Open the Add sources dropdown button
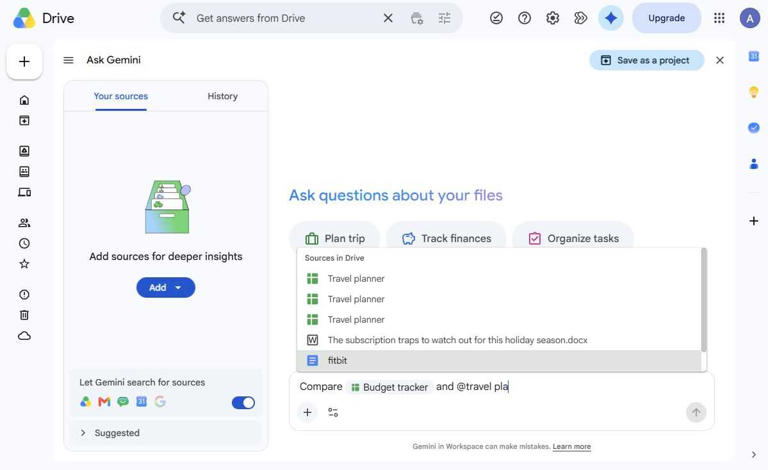This screenshot has width=768, height=470. pos(166,287)
